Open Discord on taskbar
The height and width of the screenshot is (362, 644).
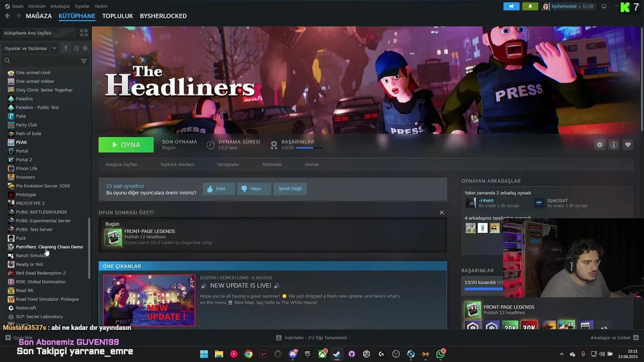coord(293,354)
